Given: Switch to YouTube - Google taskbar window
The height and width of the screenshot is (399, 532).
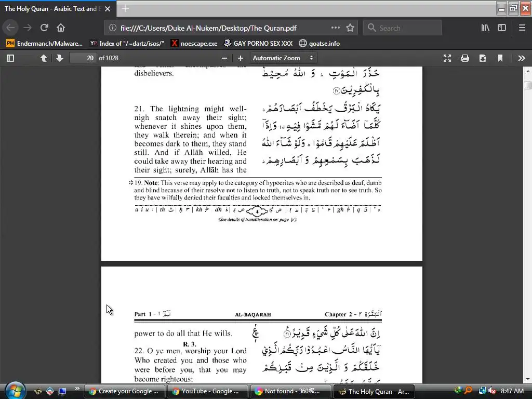Looking at the screenshot, I should pos(207,391).
